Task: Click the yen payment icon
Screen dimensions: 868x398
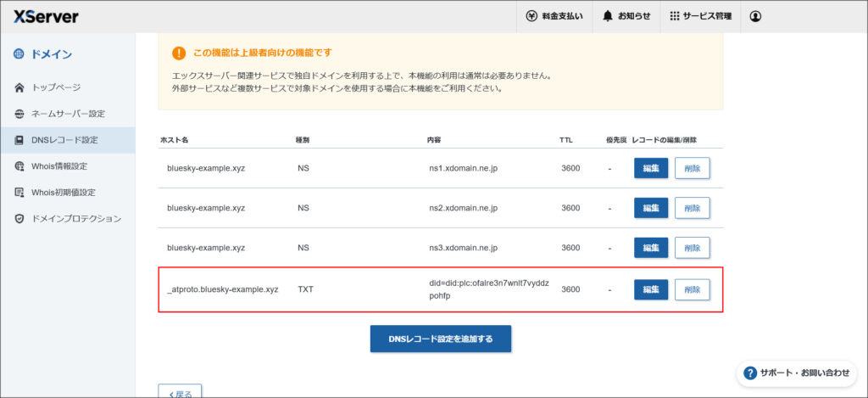Action: tap(531, 17)
